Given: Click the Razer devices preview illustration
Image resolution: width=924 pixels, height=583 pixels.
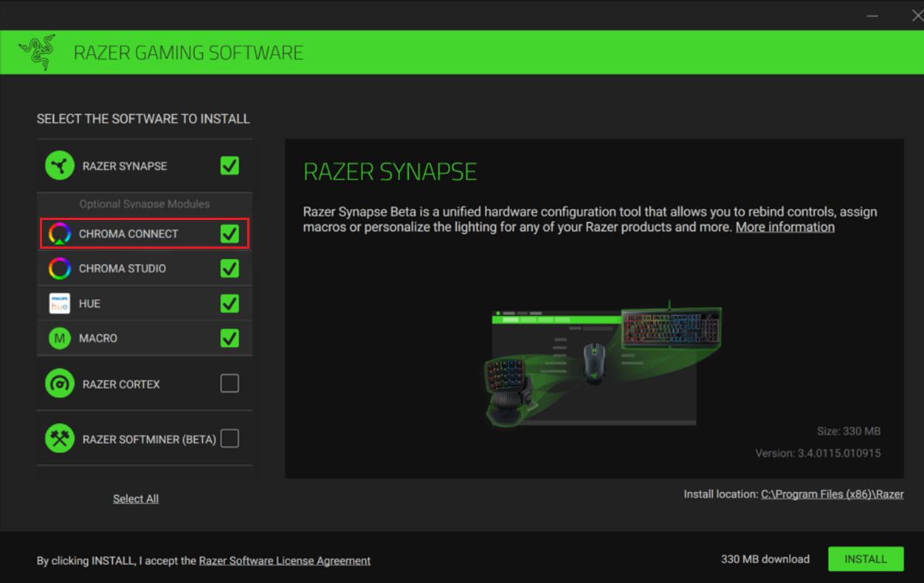Looking at the screenshot, I should click(x=602, y=363).
